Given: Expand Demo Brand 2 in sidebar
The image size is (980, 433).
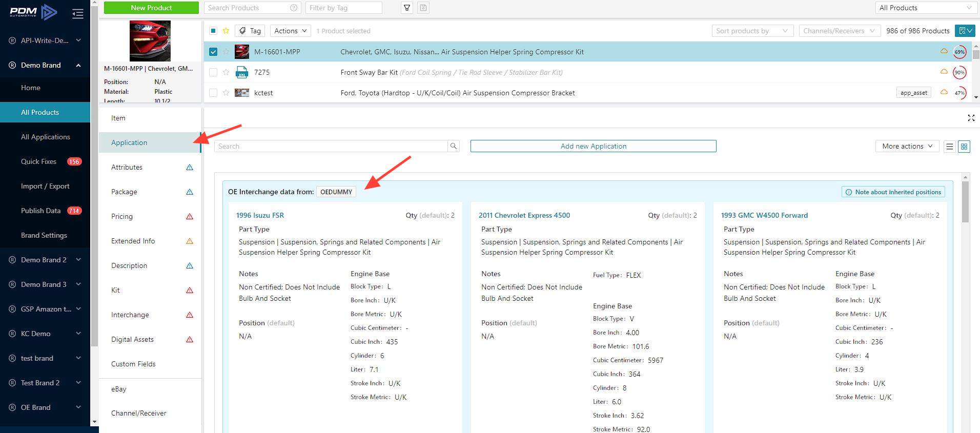Looking at the screenshot, I should pos(45,260).
